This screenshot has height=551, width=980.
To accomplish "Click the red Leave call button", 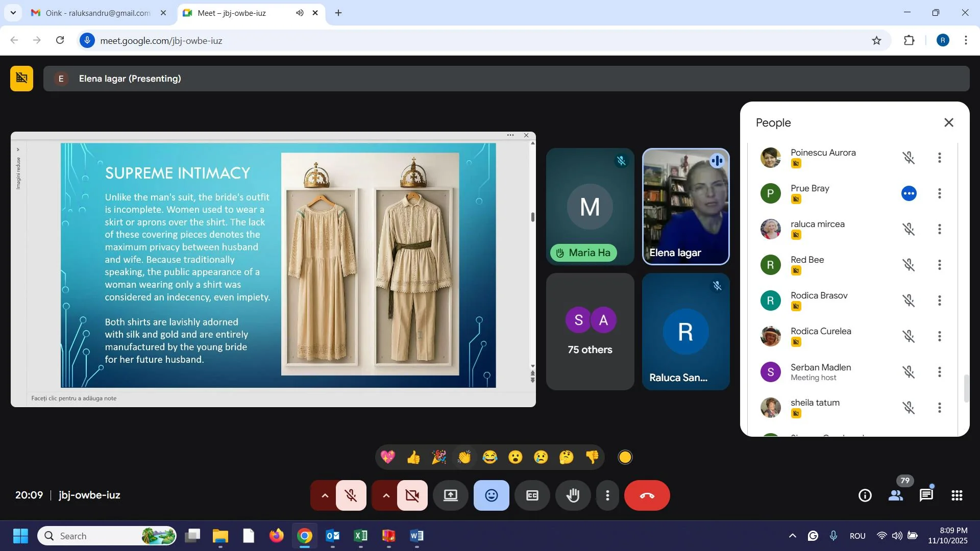I will (647, 495).
